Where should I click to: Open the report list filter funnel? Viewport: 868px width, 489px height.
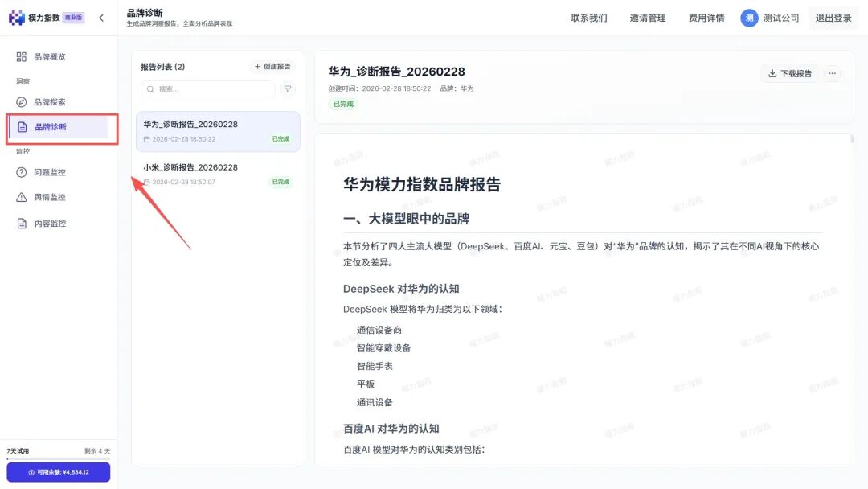click(x=287, y=88)
